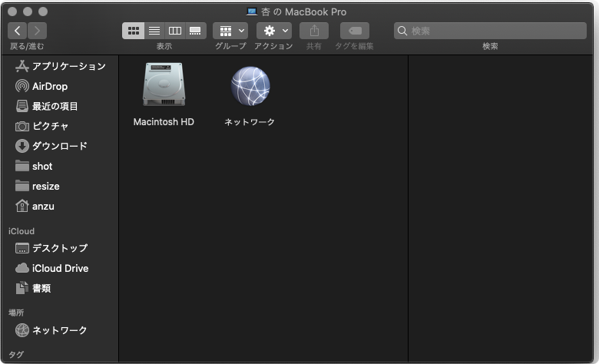This screenshot has width=599, height=364.
Task: Switch to gallery view
Action: 196,31
